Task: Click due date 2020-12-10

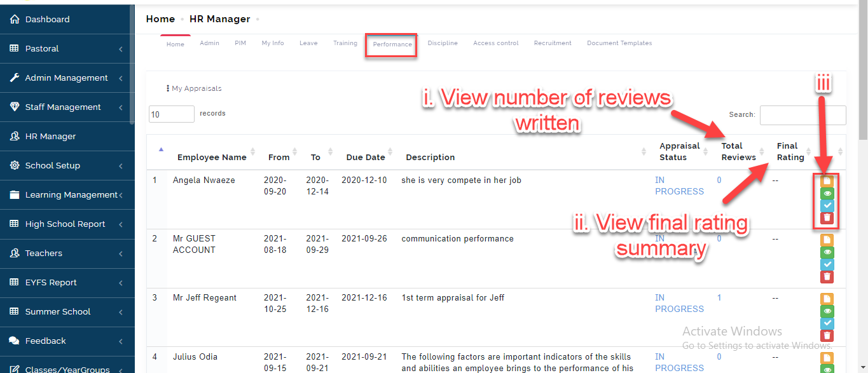Action: click(364, 180)
